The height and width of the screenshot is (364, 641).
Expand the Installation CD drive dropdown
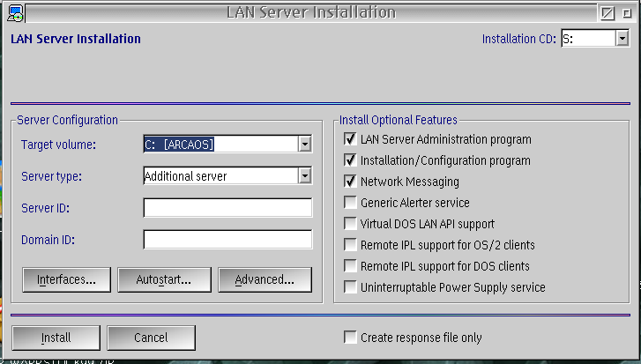[x=622, y=39]
